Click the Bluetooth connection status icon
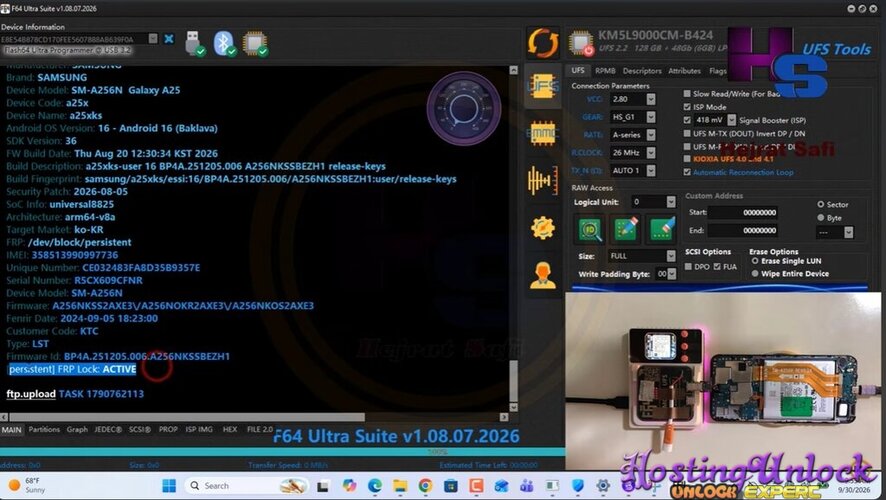This screenshot has height=500, width=886. tap(224, 44)
